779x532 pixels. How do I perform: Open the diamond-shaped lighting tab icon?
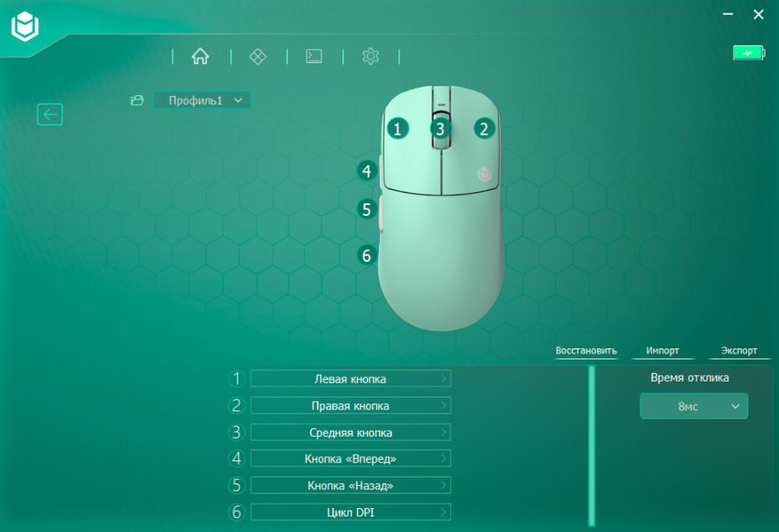(258, 56)
